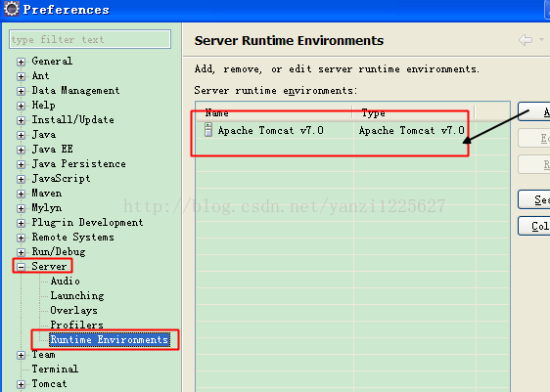Expand the Java Persistence node
The image size is (550, 392).
click(22, 164)
